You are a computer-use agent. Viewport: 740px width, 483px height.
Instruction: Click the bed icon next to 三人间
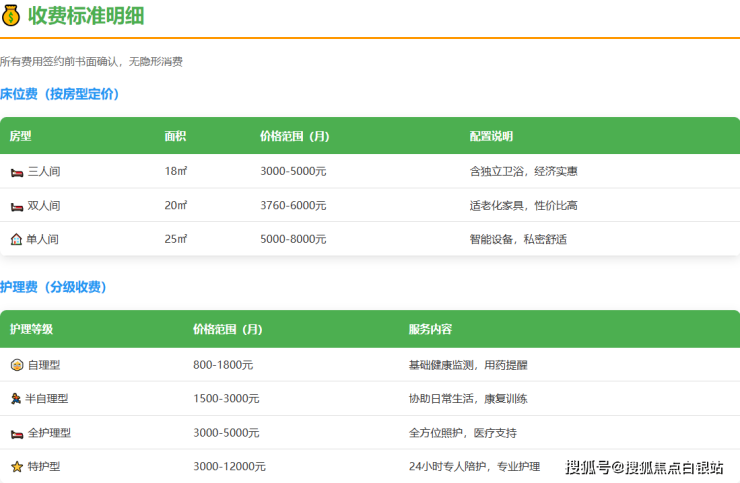click(17, 172)
